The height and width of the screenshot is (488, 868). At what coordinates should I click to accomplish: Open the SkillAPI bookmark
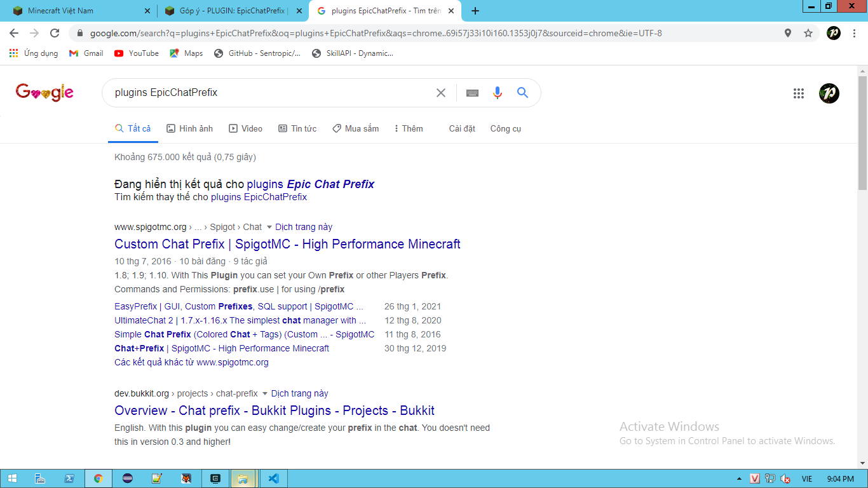tap(353, 53)
